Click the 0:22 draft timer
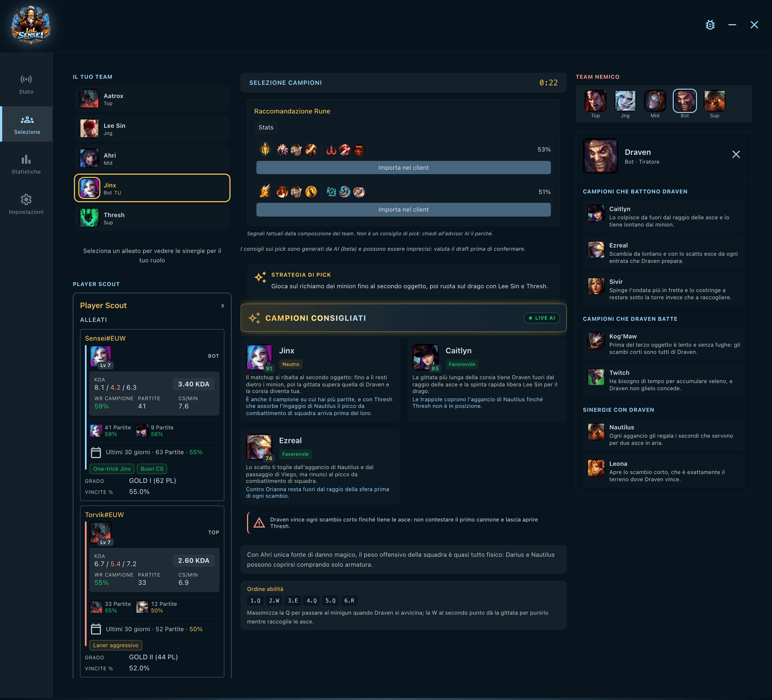This screenshot has width=772, height=700. point(549,82)
